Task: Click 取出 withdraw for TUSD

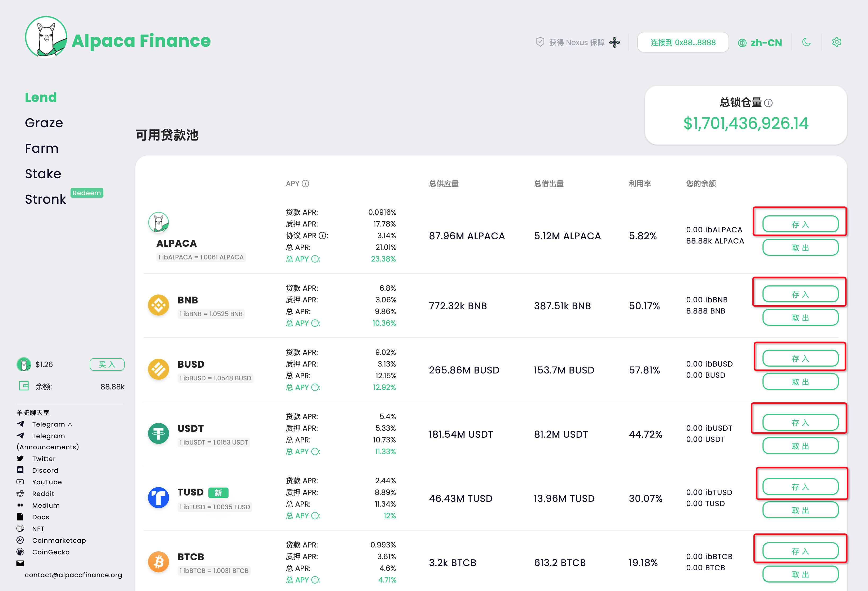Action: point(800,510)
